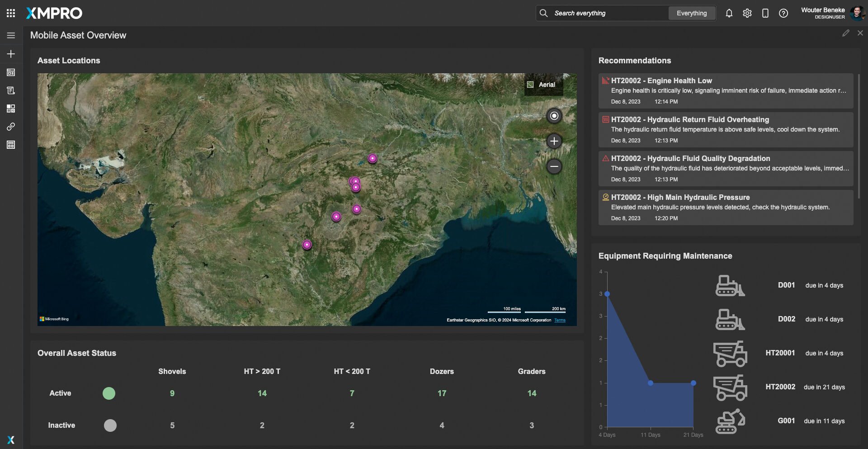
Task: Edit page using the pencil icon
Action: click(845, 33)
